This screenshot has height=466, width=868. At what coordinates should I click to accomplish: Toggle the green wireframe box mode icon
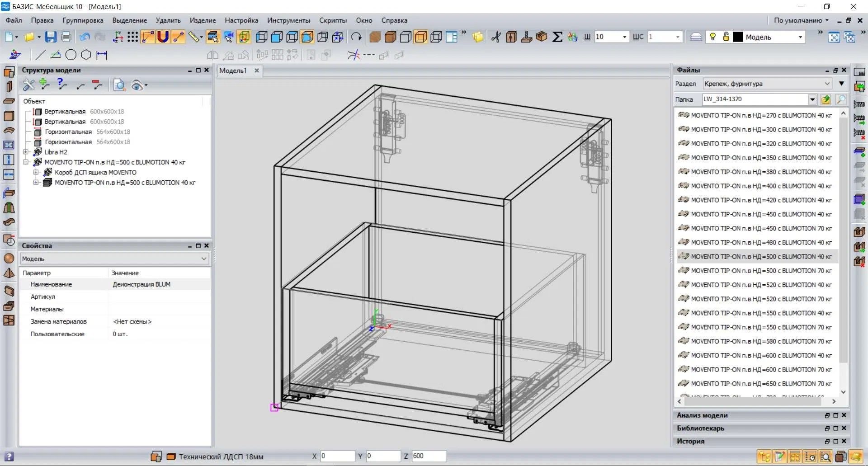pyautogui.click(x=244, y=37)
